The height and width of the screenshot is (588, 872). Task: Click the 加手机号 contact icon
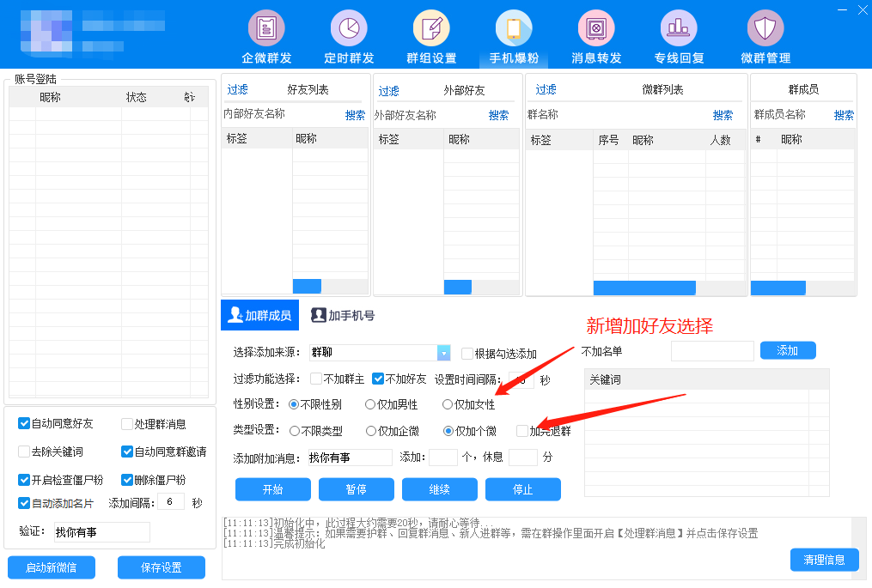[x=319, y=315]
